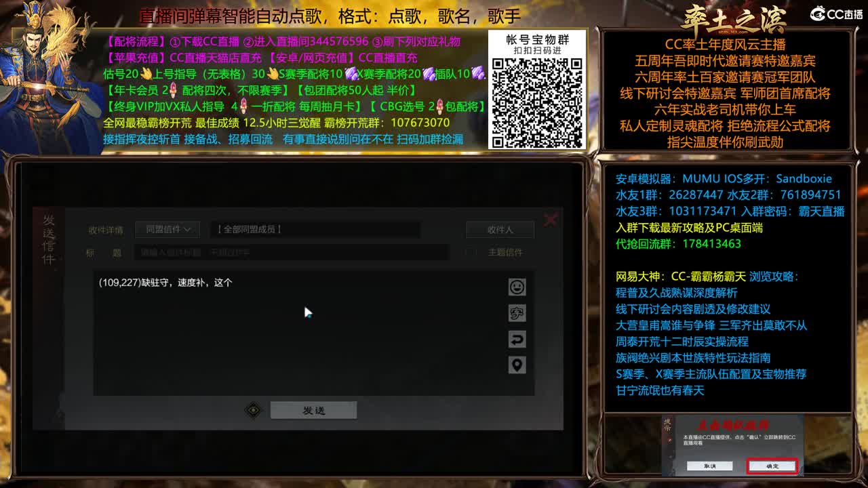This screenshot has width=868, height=488.
Task: Click the CC直播 logo at top right
Action: 837,14
